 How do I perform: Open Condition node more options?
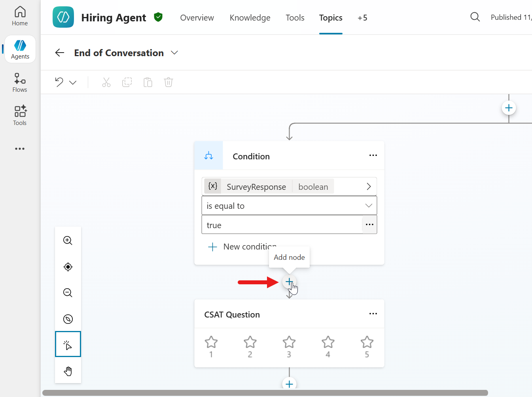(373, 155)
